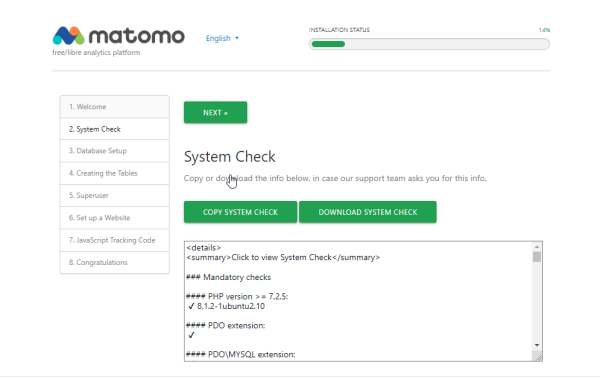Select the 3. Database Setup step
Viewport: 600px width, 379px height.
click(114, 151)
